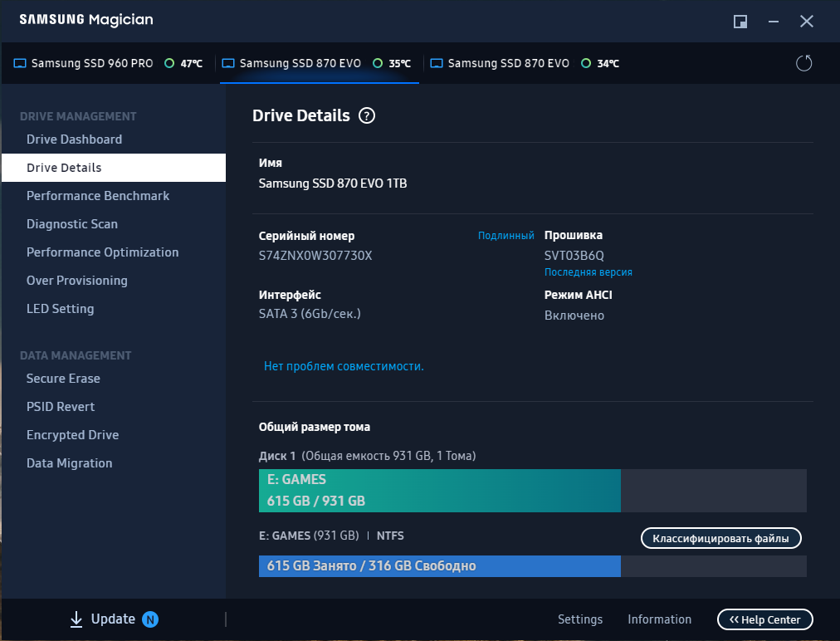840x641 pixels.
Task: Click the NTFS file system label
Action: (390, 536)
